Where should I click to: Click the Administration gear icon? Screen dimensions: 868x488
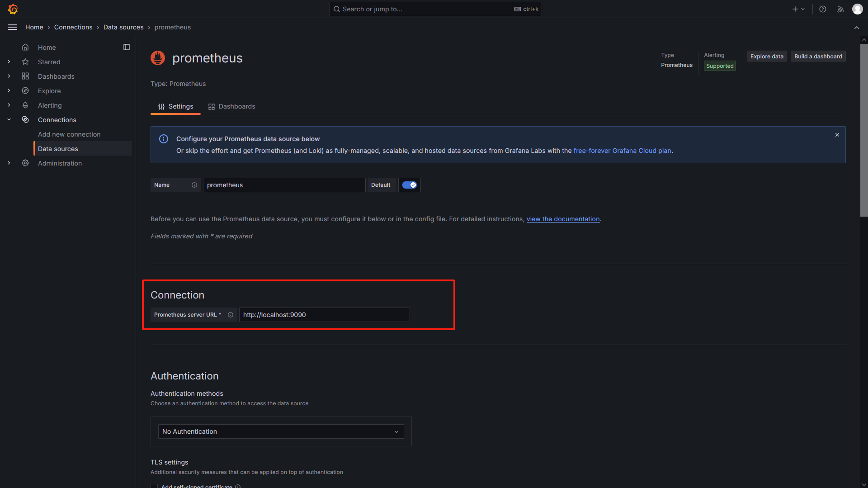(x=25, y=163)
